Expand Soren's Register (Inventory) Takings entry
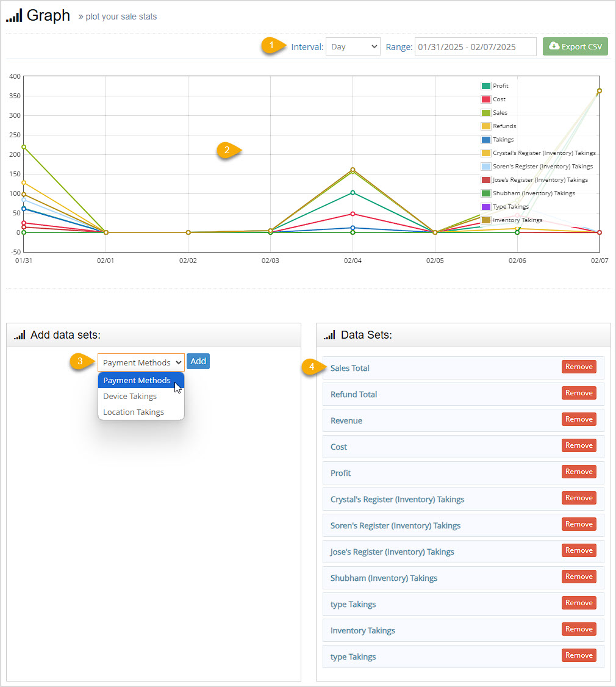The height and width of the screenshot is (687, 616). coord(397,525)
